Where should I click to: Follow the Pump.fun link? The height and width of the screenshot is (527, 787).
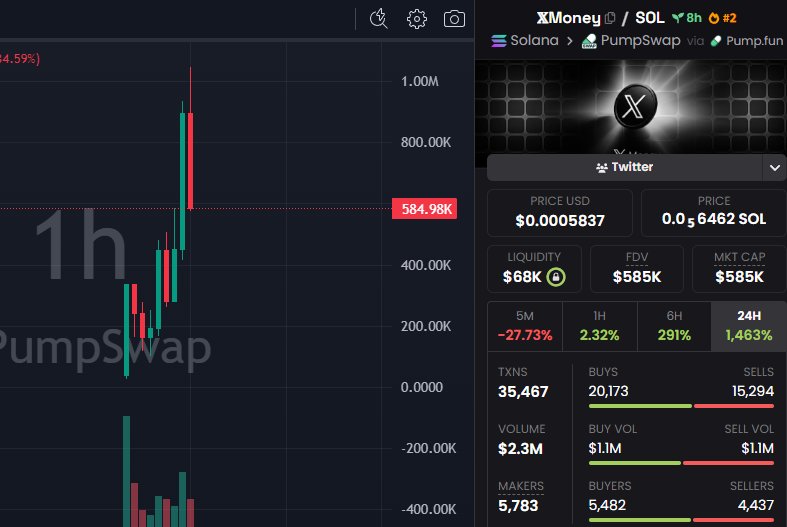coord(749,41)
